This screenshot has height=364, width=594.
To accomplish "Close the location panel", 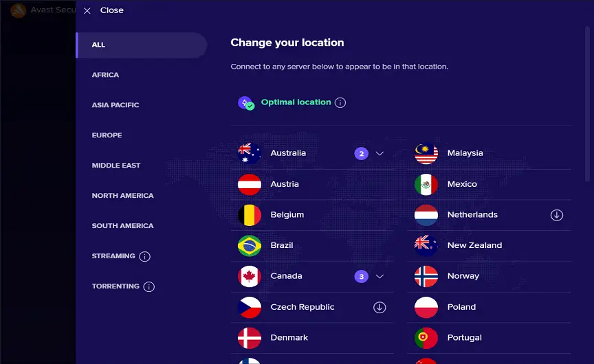I will click(x=104, y=10).
